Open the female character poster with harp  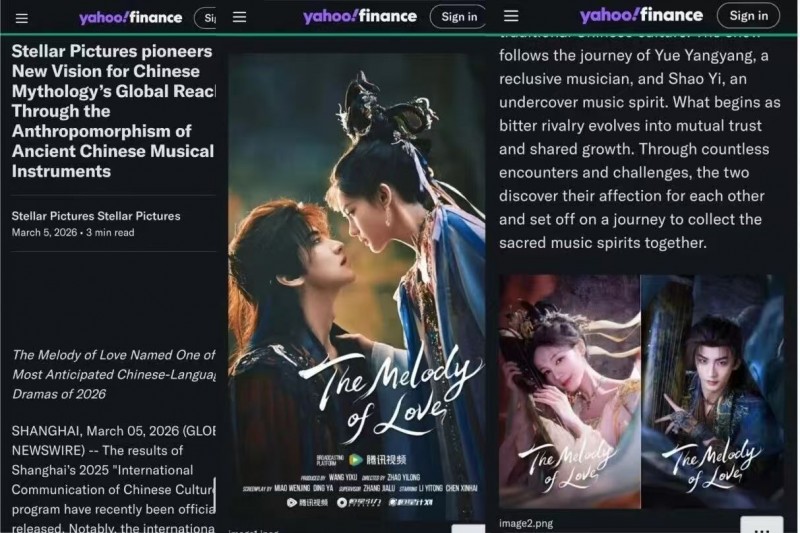click(569, 392)
